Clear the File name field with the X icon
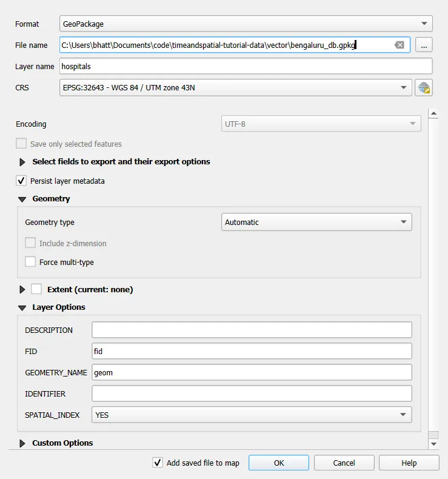This screenshot has width=448, height=479. 399,45
